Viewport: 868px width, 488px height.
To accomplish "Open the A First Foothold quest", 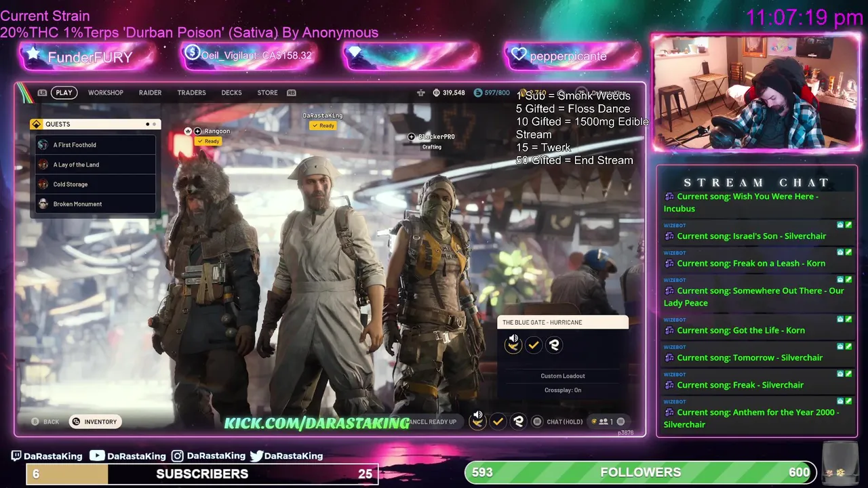I will 96,145.
